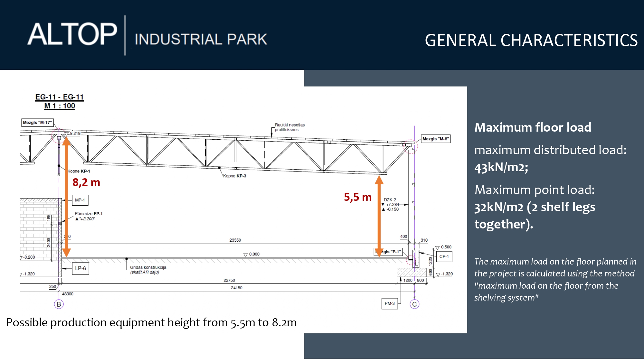Viewport: 644px width, 362px height.
Task: Click the LP-6 tag box
Action: (x=80, y=268)
